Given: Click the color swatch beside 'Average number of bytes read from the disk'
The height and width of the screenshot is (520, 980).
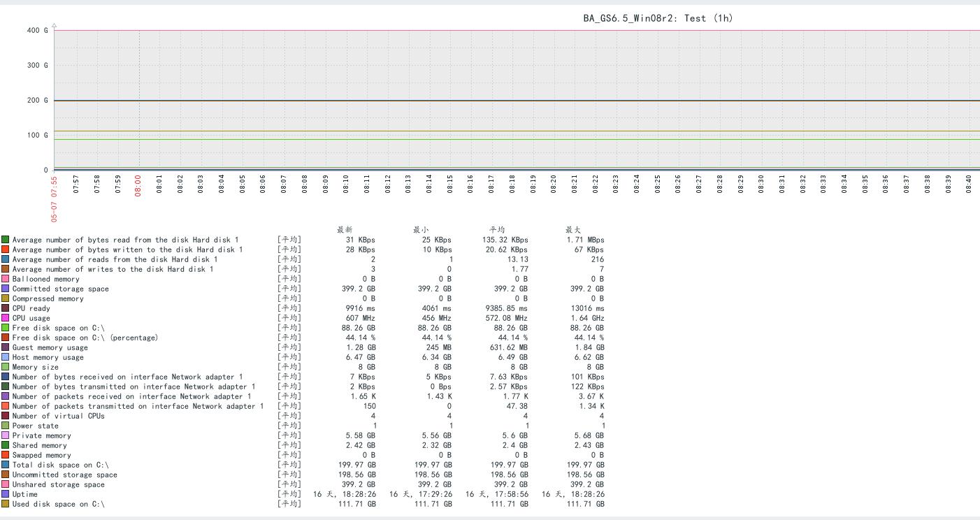Looking at the screenshot, I should coord(5,240).
